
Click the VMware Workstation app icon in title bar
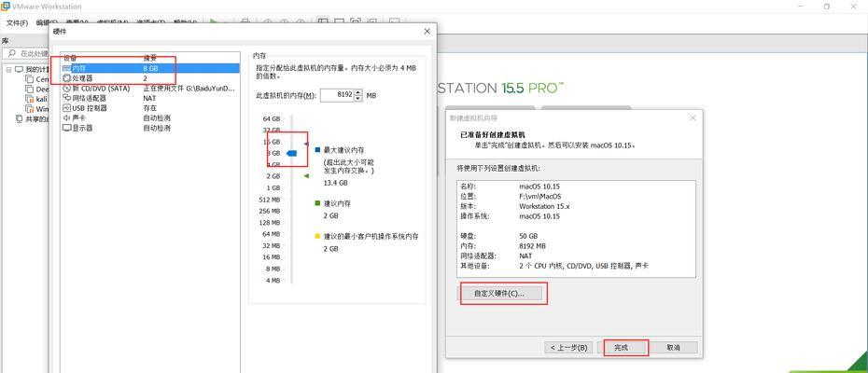(6, 7)
